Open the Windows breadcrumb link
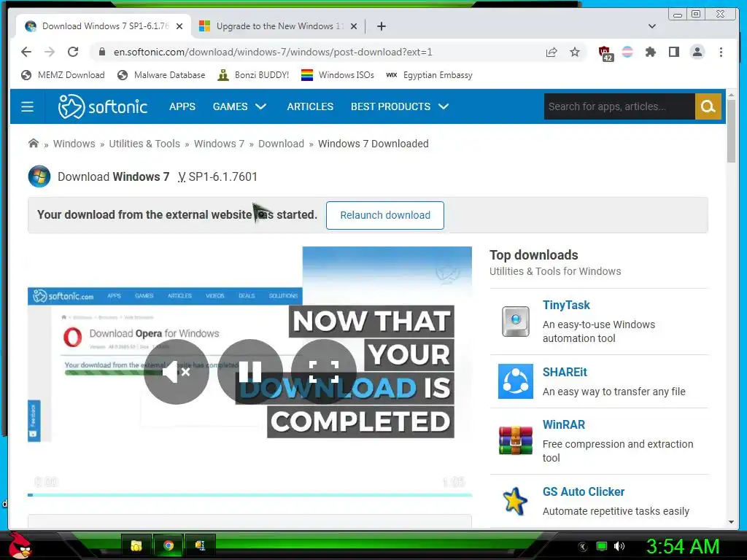Viewport: 747px width, 560px height. click(74, 144)
